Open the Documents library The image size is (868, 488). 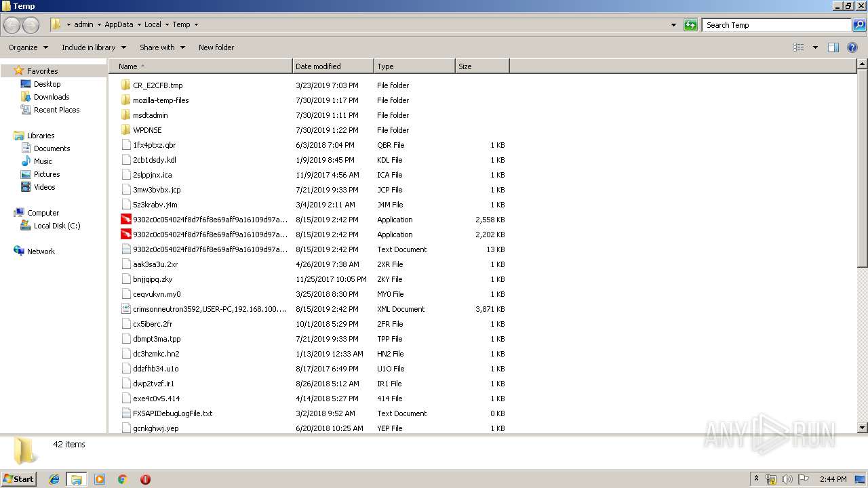pos(52,148)
